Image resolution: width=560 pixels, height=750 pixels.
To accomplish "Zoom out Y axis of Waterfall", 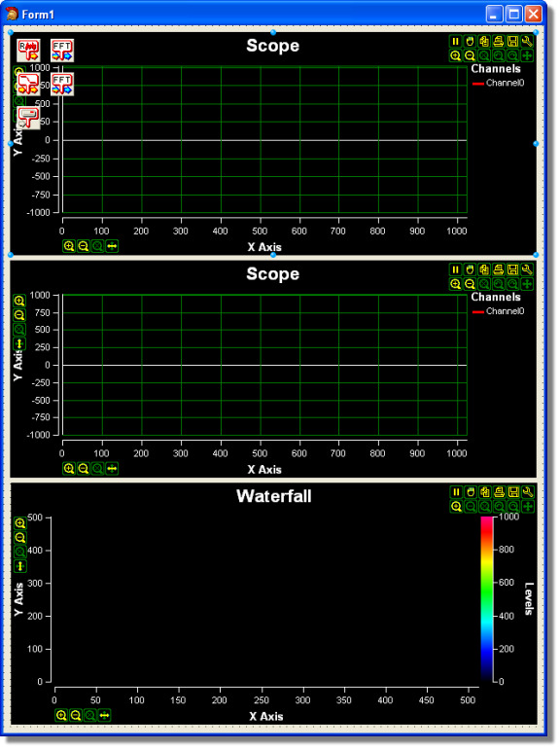I will tap(20, 538).
